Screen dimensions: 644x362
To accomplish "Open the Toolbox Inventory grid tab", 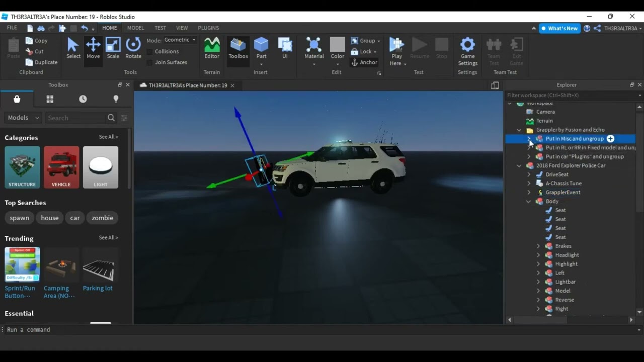I will point(50,99).
